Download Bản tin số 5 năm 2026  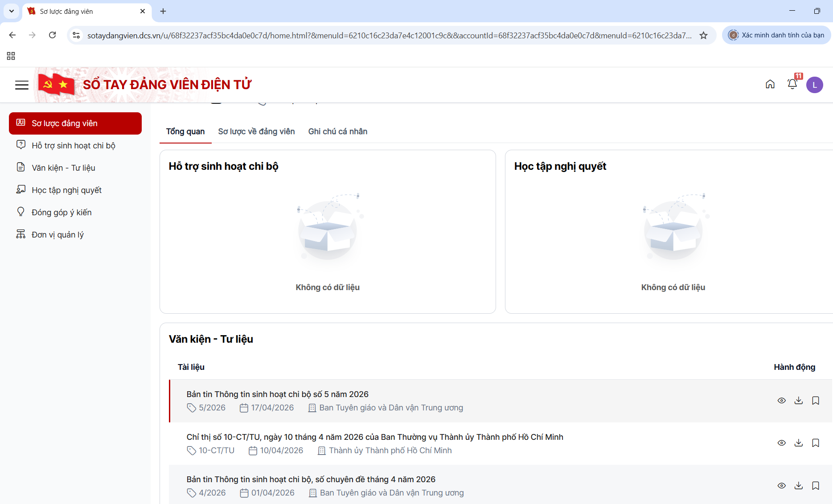coord(798,401)
